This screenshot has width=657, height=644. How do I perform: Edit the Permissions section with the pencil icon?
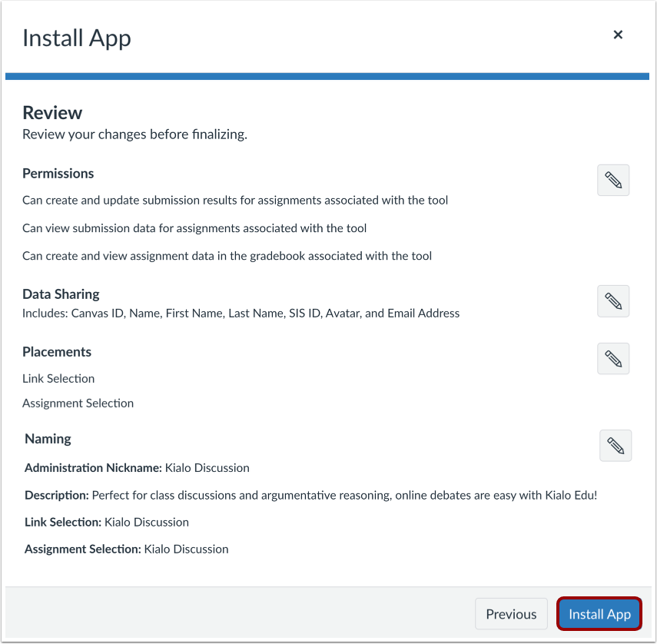(612, 180)
